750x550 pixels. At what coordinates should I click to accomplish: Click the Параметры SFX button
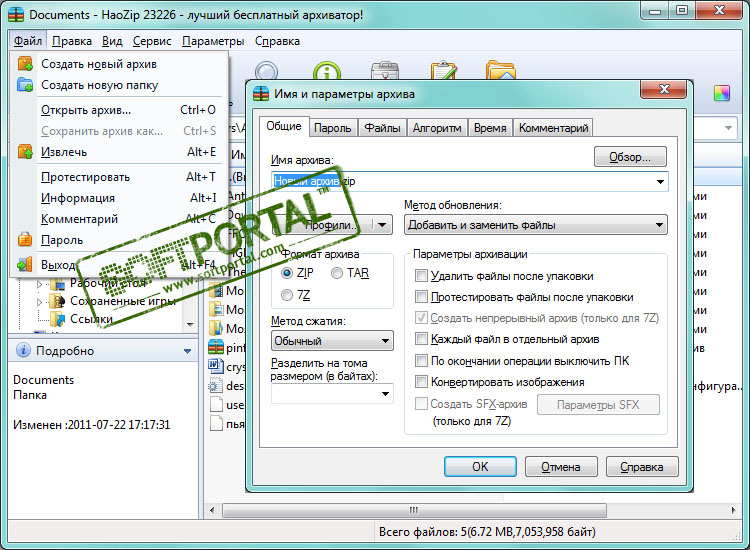pos(598,405)
